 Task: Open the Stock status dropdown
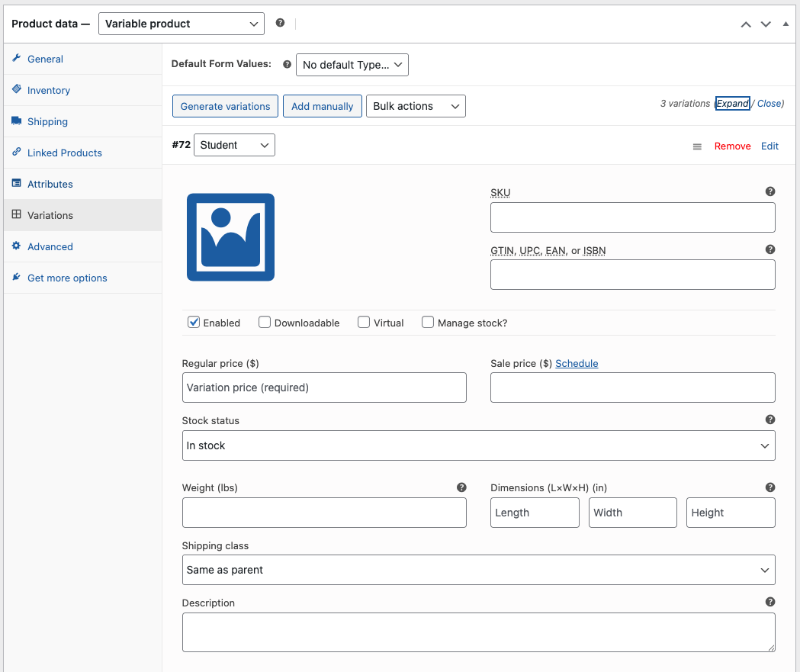(478, 445)
